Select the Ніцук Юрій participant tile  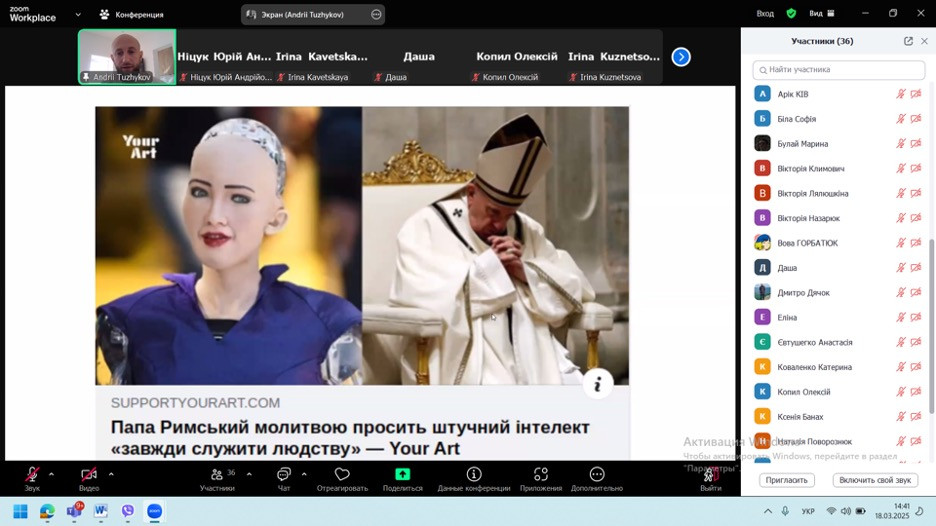point(224,57)
